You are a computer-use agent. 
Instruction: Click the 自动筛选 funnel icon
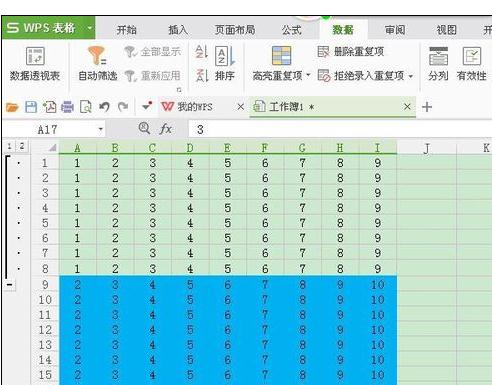(x=97, y=55)
